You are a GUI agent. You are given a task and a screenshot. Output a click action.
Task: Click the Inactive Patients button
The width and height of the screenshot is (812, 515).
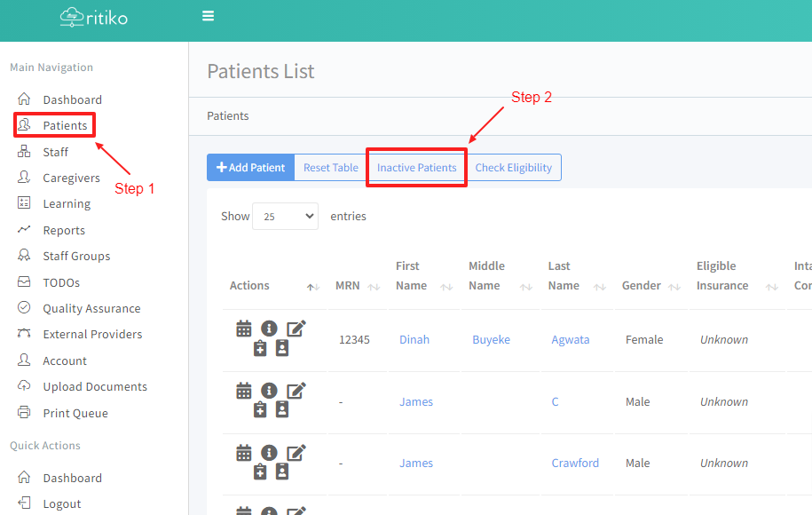coord(416,168)
